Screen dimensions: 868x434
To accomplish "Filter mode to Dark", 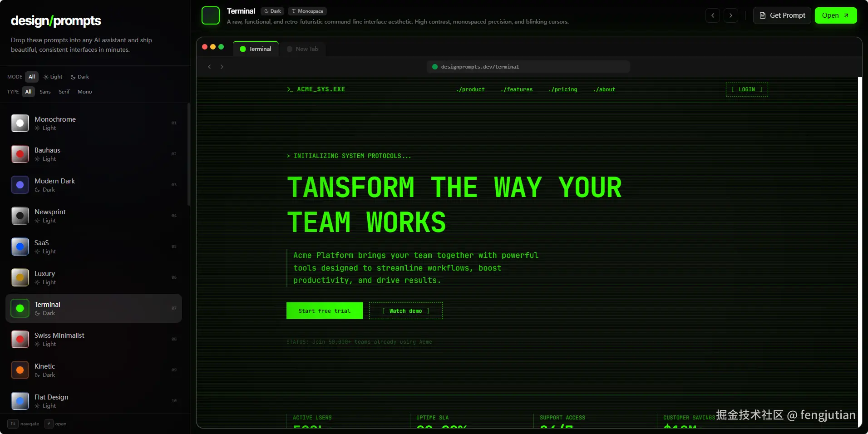I will [x=80, y=77].
